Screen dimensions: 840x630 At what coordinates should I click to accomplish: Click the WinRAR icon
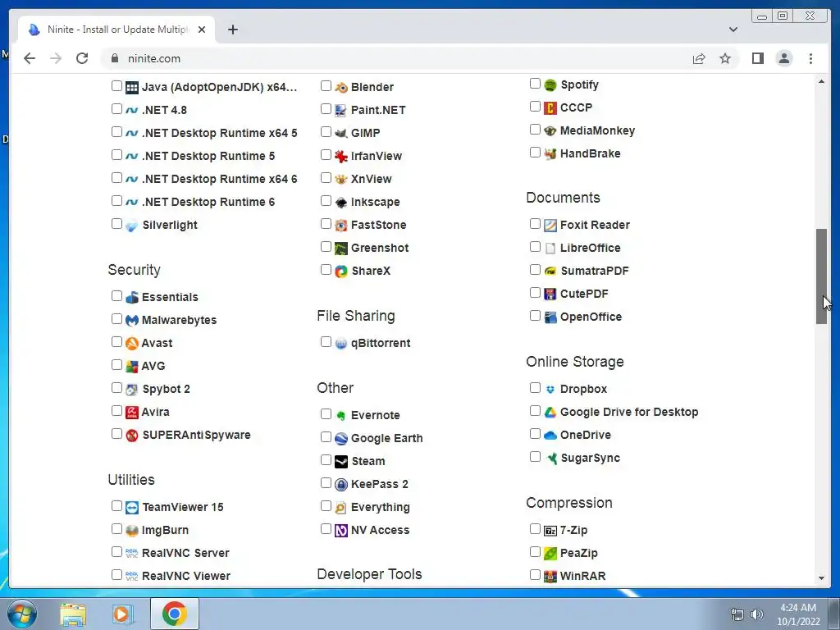[x=550, y=577]
